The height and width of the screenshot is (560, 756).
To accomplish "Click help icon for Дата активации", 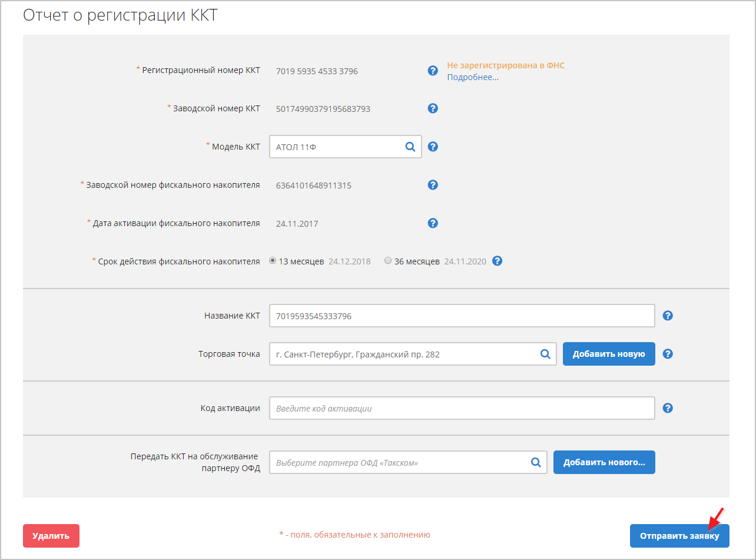I will pos(433,223).
